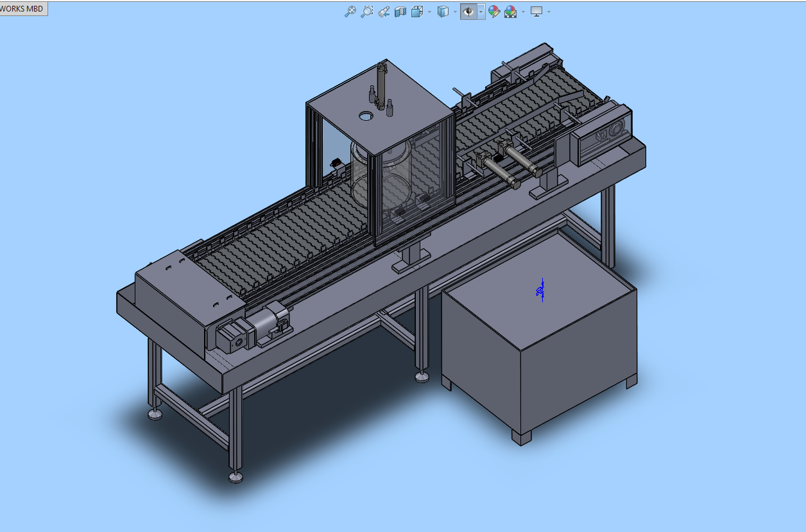Activate the Section View tool
Image resolution: width=806 pixels, height=532 pixels.
(x=400, y=12)
